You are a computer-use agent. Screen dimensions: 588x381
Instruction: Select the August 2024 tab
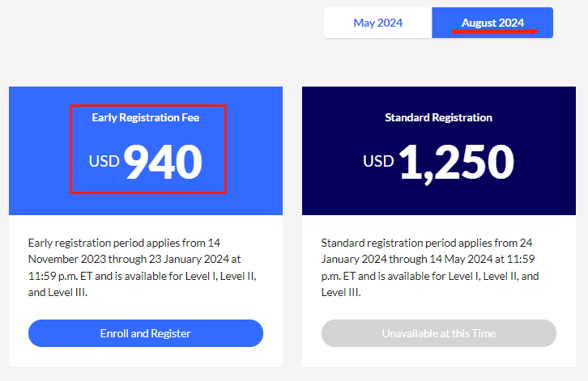click(492, 23)
